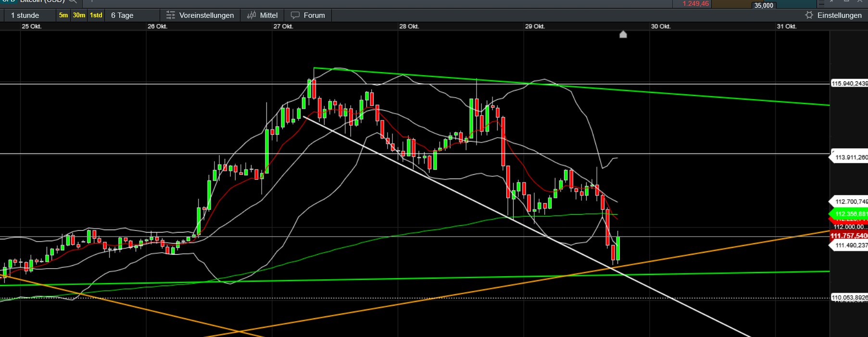Image resolution: width=868 pixels, height=337 pixels.
Task: Select the 30m interval shortcut
Action: click(x=79, y=15)
